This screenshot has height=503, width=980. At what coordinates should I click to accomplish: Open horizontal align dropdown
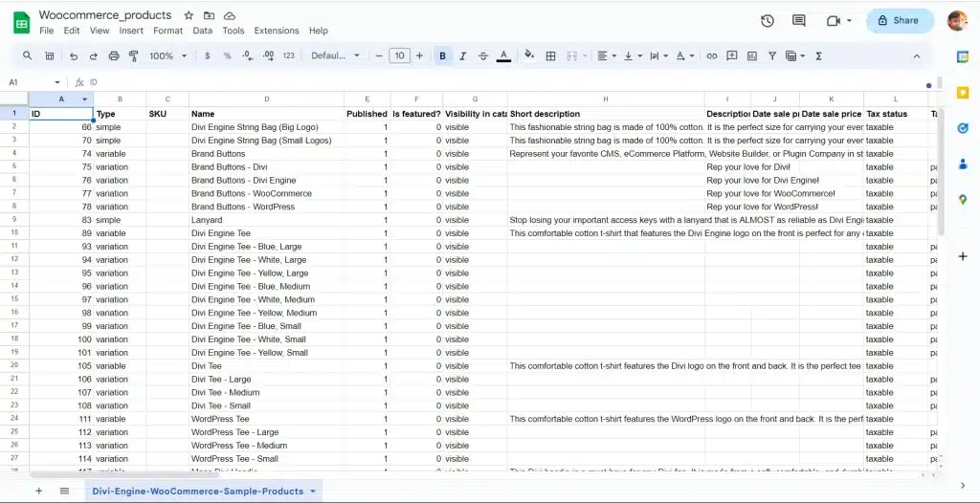point(607,56)
